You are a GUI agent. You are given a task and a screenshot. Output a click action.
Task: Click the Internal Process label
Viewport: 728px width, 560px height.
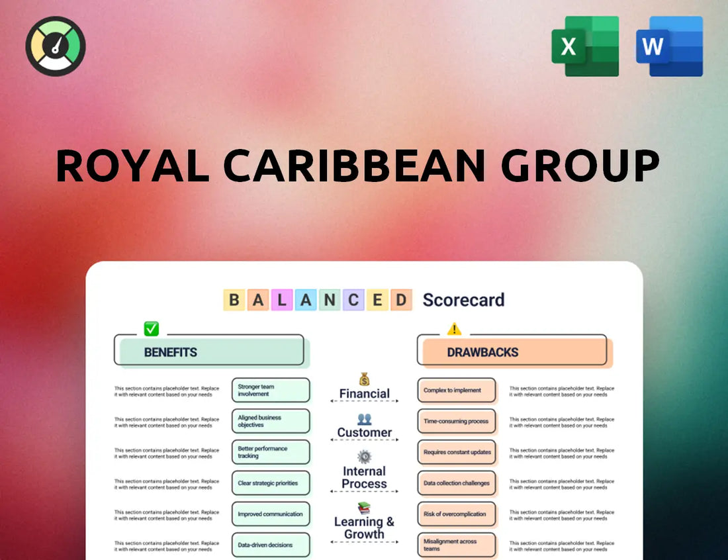[365, 477]
